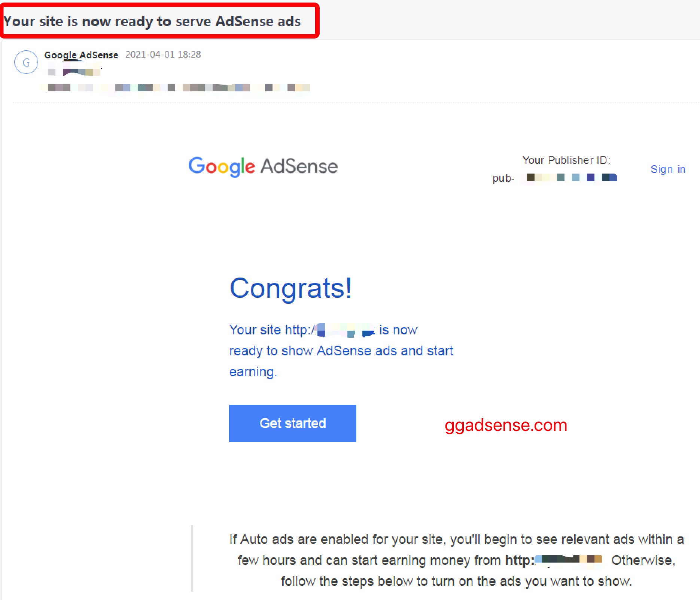The image size is (700, 600).
Task: Click the blurred site URL in blue text
Action: coord(344,330)
